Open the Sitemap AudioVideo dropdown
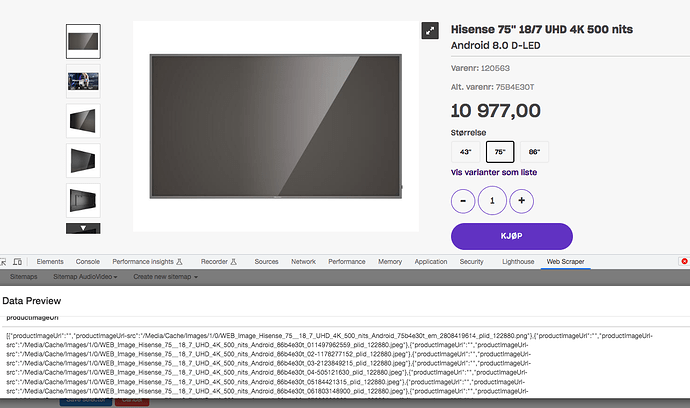 coord(85,276)
